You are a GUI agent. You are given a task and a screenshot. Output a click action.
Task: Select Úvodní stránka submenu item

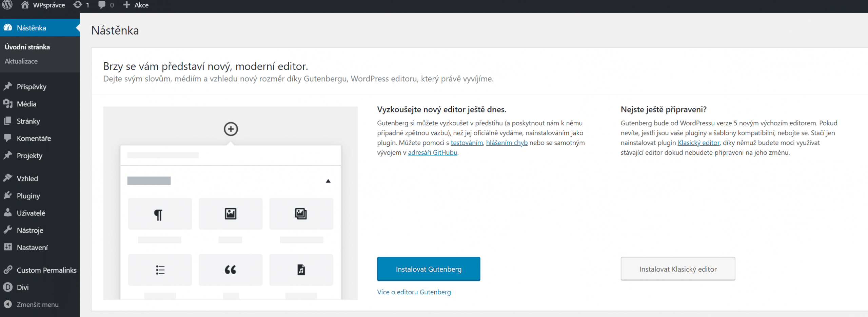[x=27, y=47]
